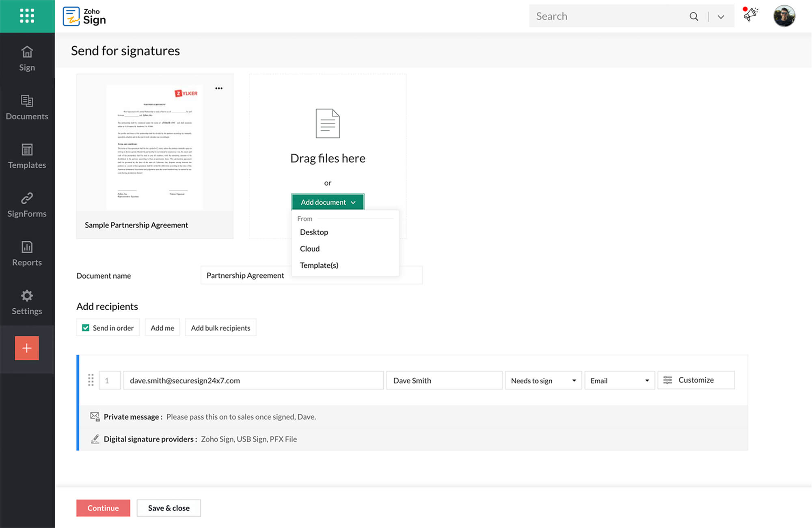812x528 pixels.
Task: Click the red plus create button
Action: pyautogui.click(x=27, y=348)
